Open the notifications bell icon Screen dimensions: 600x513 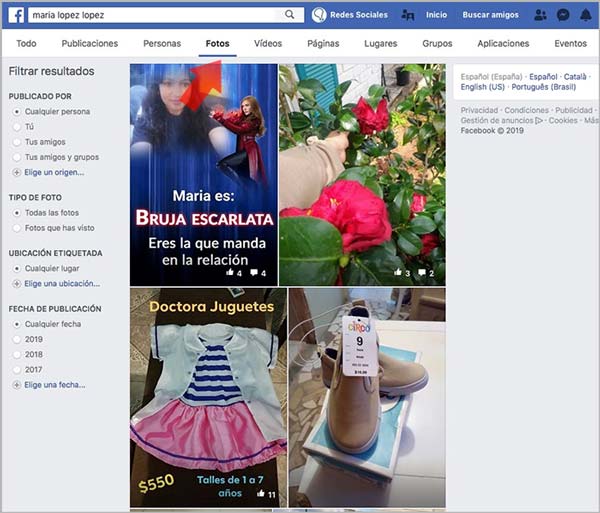(586, 15)
